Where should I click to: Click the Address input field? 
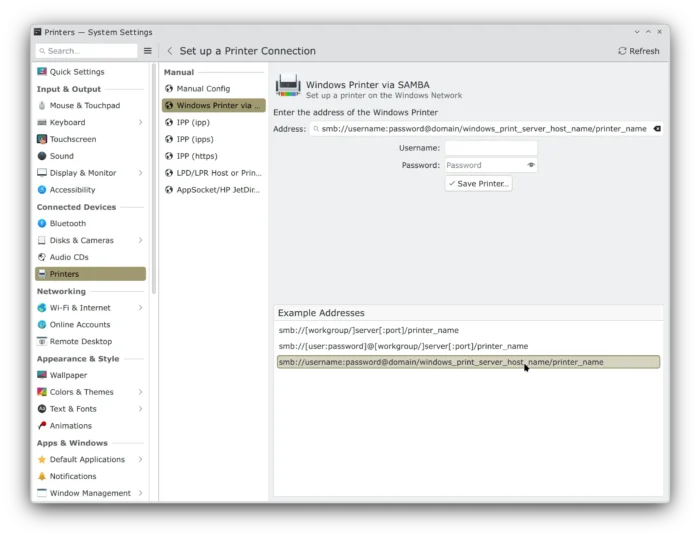pos(486,129)
